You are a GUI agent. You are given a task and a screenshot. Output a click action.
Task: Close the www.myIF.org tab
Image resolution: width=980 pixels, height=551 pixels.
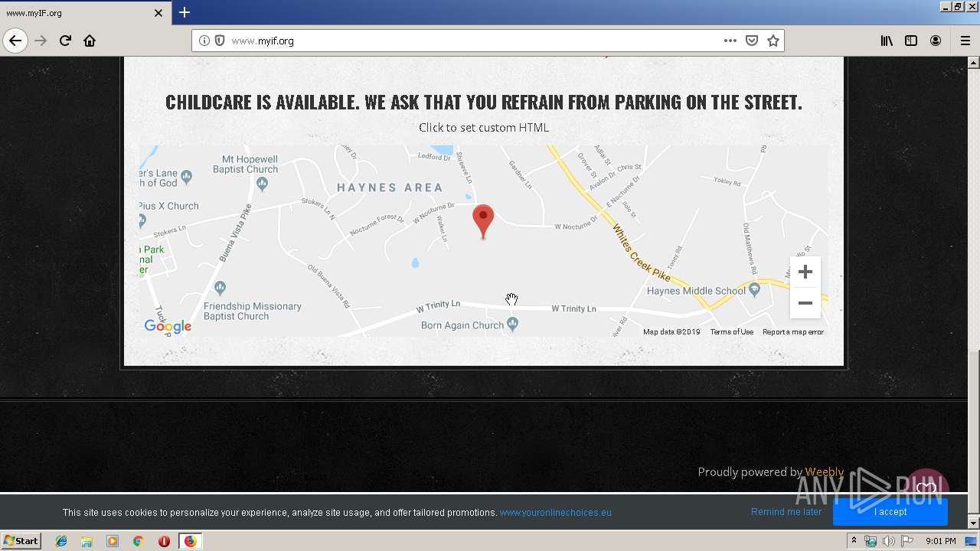(x=158, y=13)
